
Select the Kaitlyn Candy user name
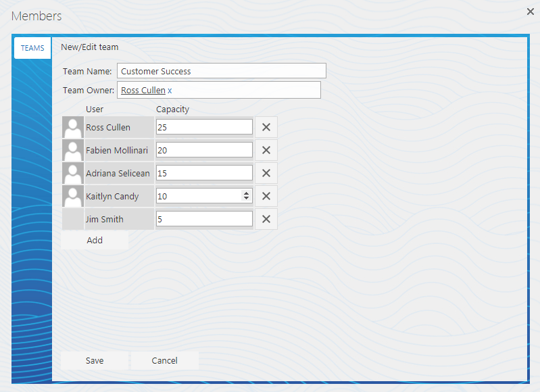pyautogui.click(x=112, y=197)
